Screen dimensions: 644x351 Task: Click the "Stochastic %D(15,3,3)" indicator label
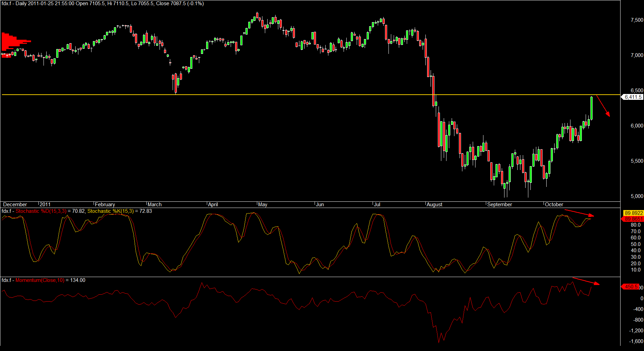[41, 211]
